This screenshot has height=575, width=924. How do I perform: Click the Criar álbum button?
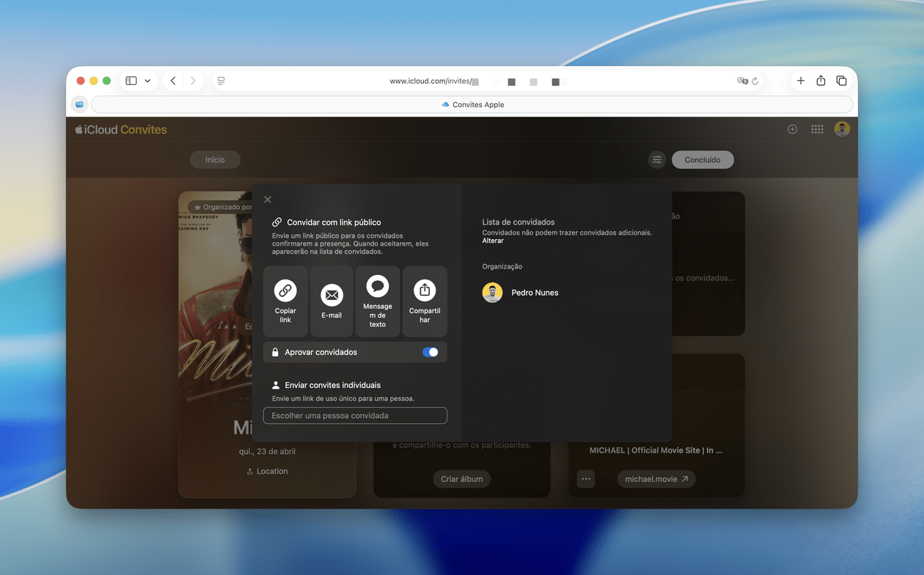pos(462,479)
